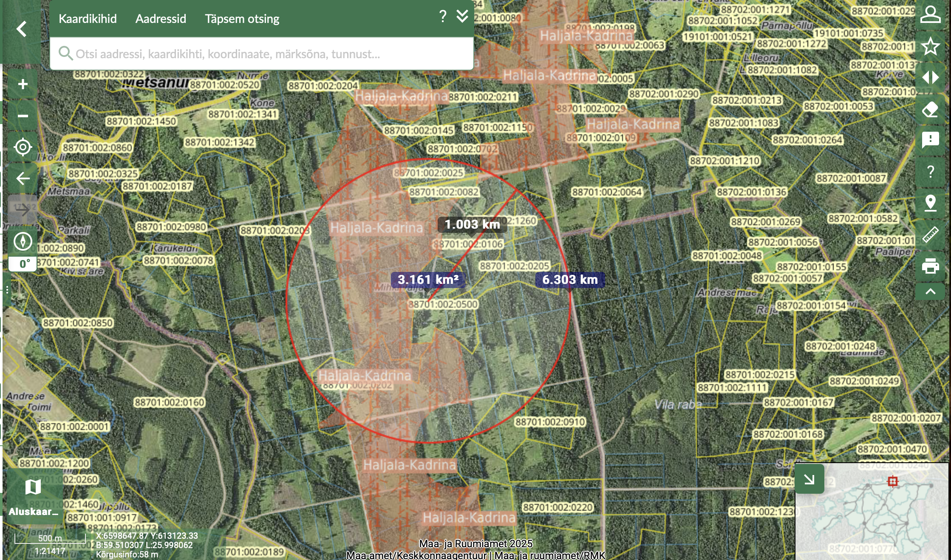Go to the previous map view arrow
This screenshot has width=951, height=560.
(23, 178)
